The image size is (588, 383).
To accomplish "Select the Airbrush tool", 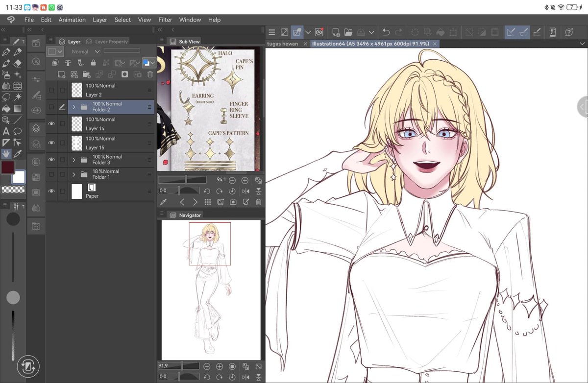I will pyautogui.click(x=5, y=74).
